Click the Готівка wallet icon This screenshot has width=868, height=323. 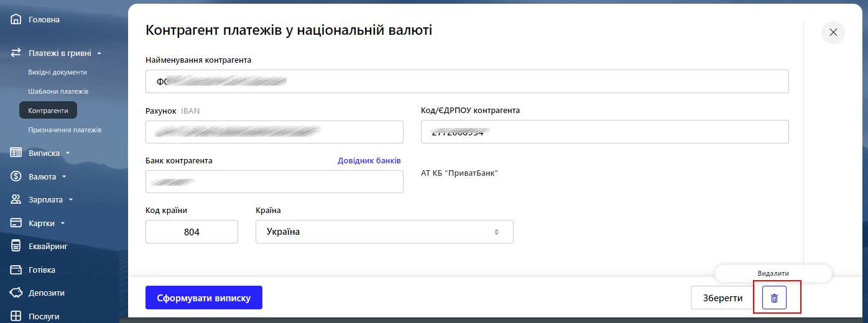(16, 270)
